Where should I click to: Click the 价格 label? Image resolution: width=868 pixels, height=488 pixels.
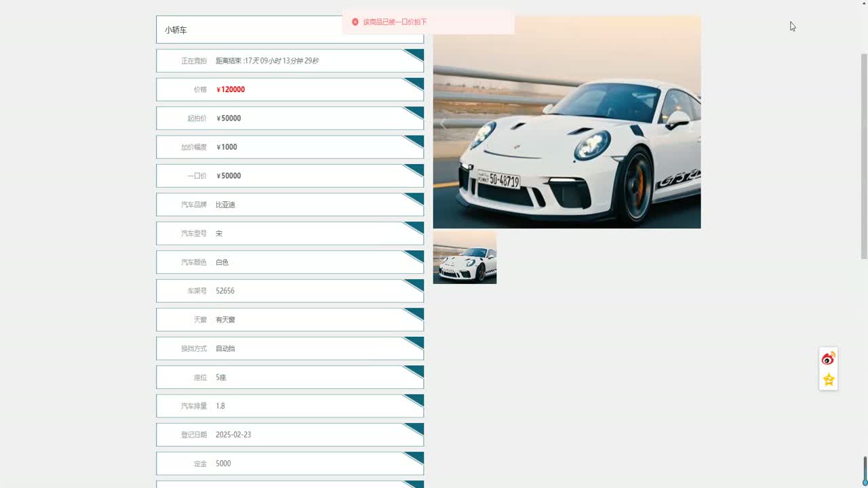(200, 89)
